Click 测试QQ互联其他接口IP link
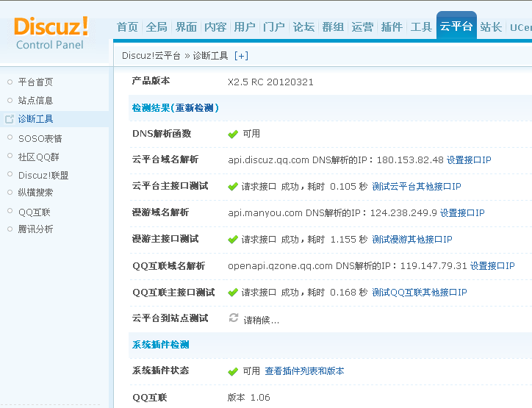Screen dimensions: 532x408 420,293
